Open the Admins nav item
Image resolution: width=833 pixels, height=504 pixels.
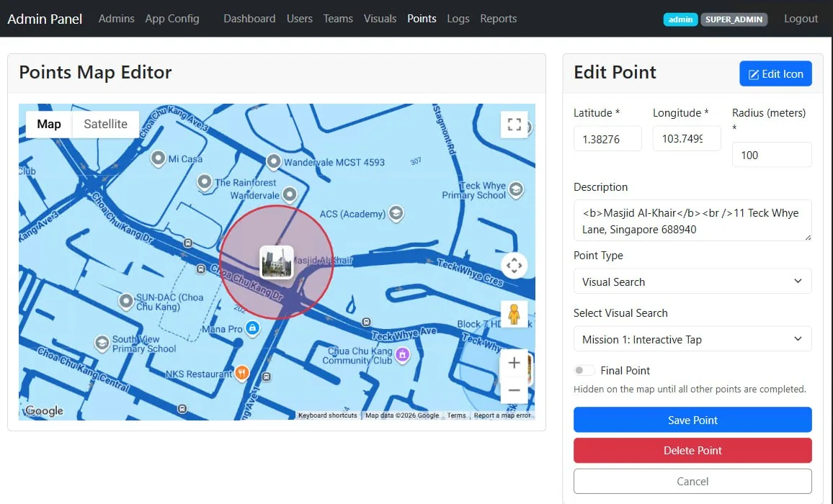(116, 19)
